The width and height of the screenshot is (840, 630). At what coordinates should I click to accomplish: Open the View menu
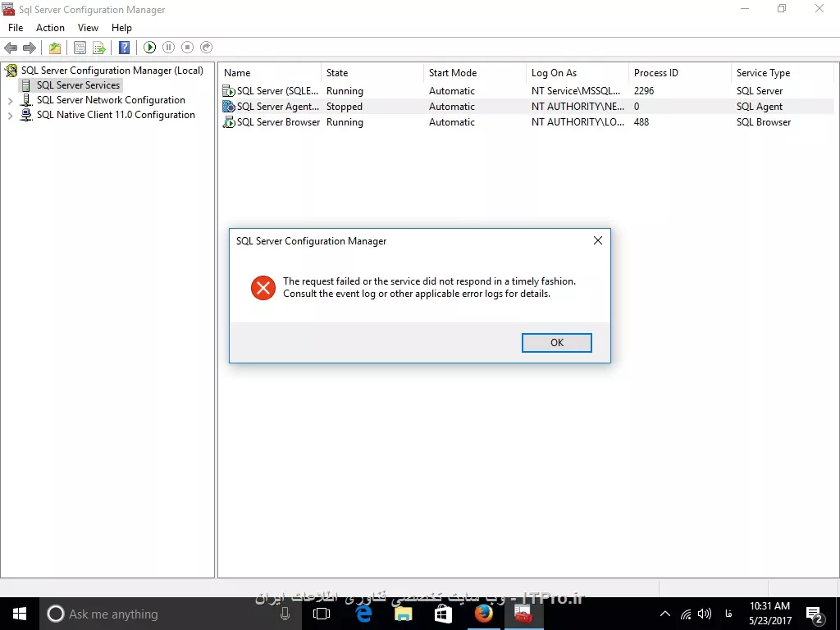tap(88, 28)
